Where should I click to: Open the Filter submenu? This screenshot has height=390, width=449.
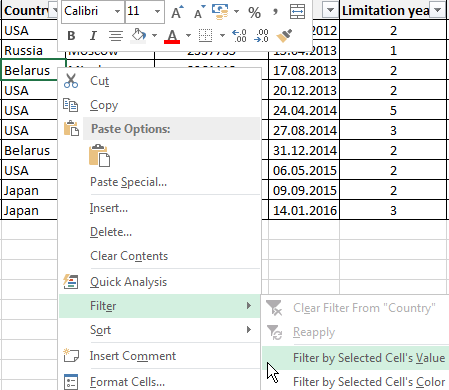[159, 306]
